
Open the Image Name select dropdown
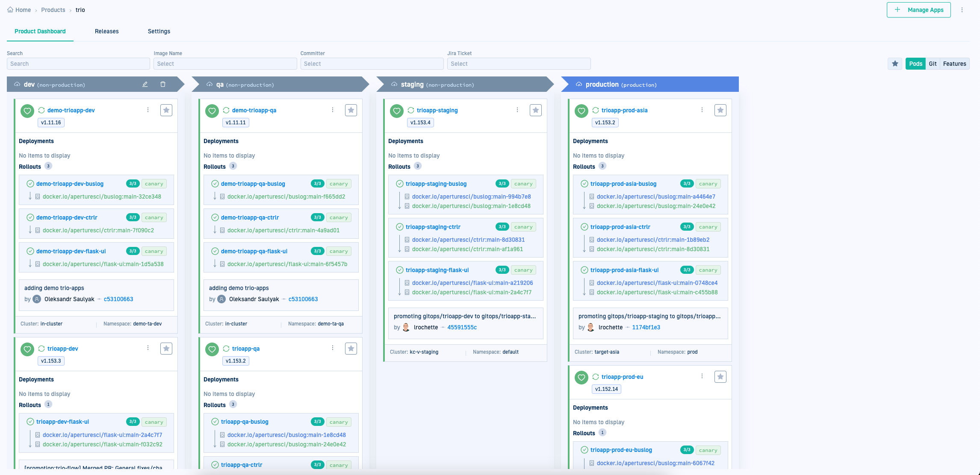(x=225, y=64)
